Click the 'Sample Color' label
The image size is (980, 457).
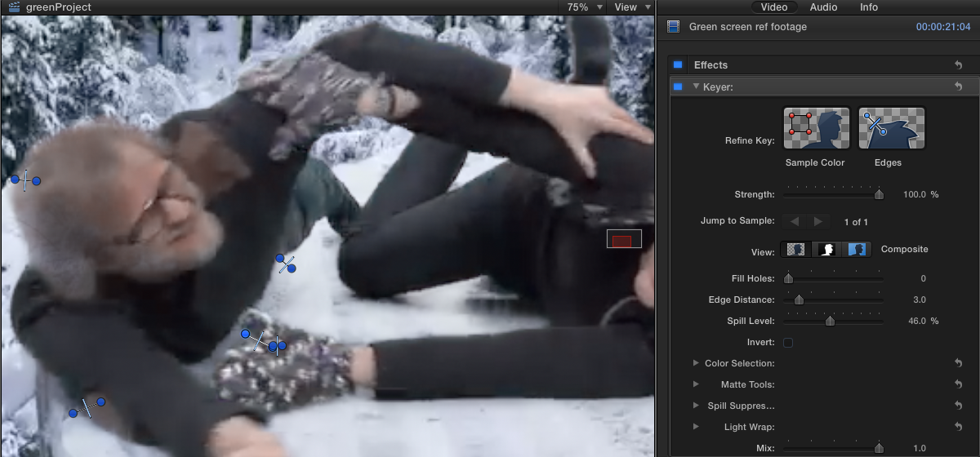(x=815, y=162)
